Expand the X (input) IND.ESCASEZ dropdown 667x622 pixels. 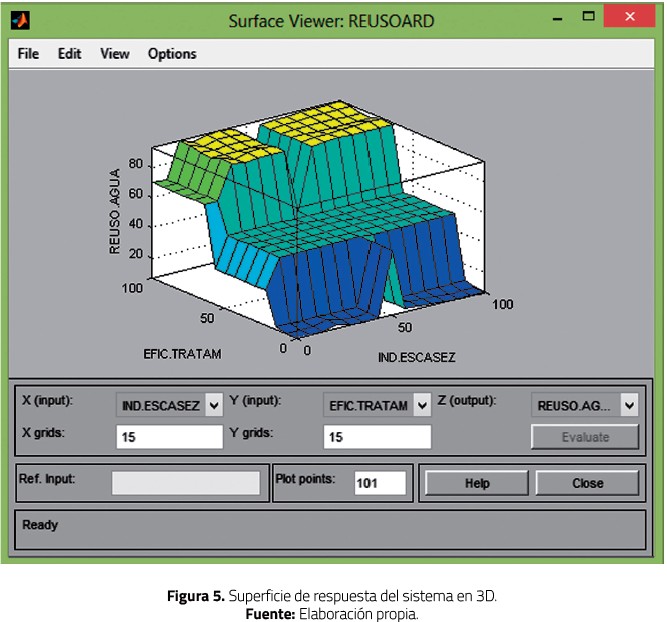click(213, 405)
